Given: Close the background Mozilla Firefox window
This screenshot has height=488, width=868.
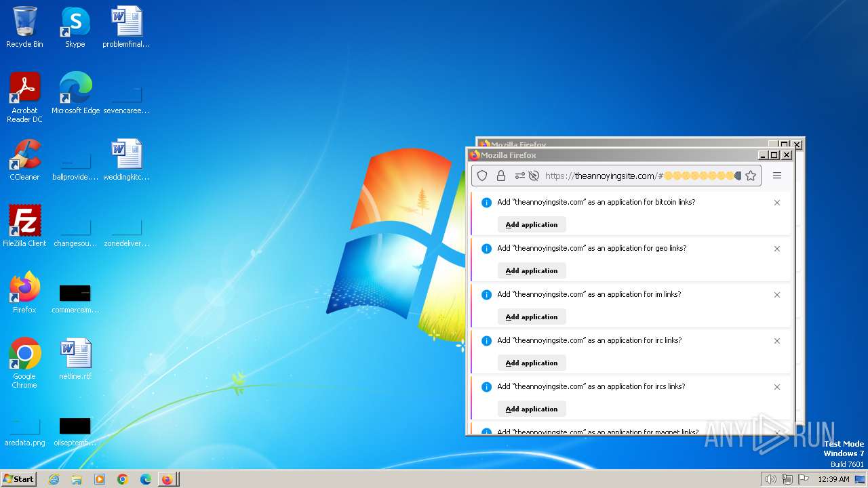Looking at the screenshot, I should coord(797,144).
